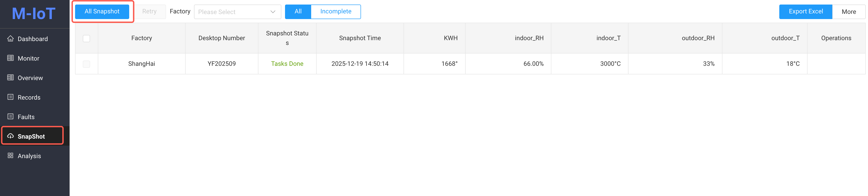Screen dimensions: 868x196
Task: Click the Monitor sidebar icon
Action: click(10, 58)
